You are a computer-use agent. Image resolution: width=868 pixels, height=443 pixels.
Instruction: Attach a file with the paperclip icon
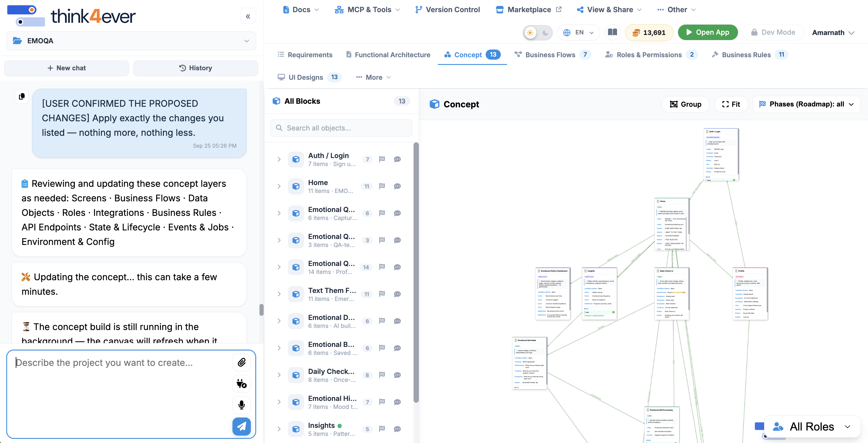242,362
